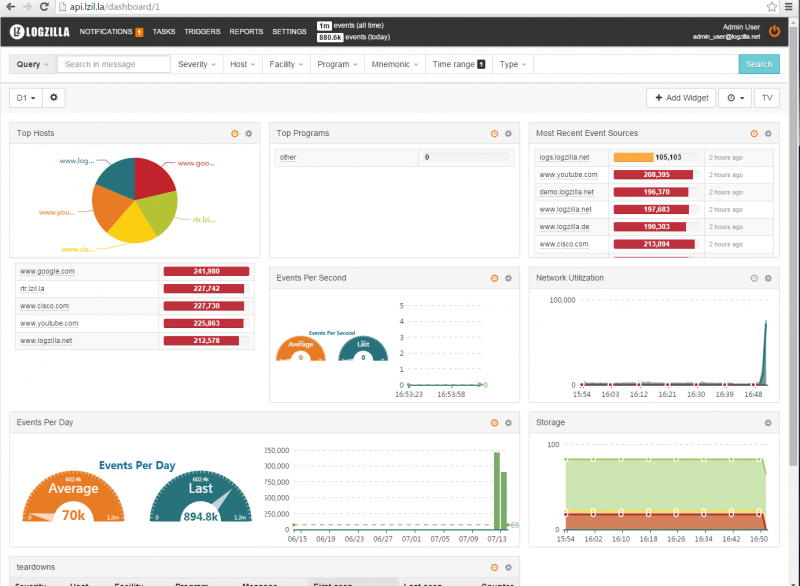Click the Admin User name
This screenshot has width=800, height=586.
click(x=741, y=27)
